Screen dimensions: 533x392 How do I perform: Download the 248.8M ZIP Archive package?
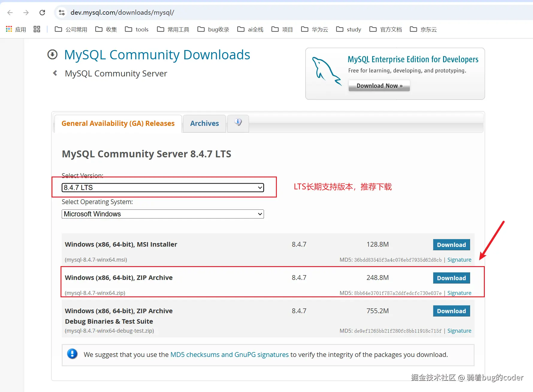[452, 278]
